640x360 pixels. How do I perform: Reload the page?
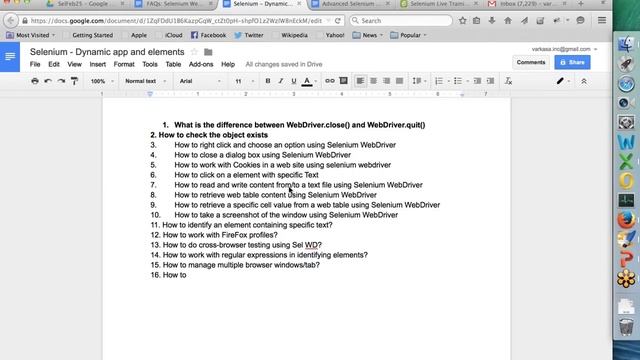(x=338, y=20)
